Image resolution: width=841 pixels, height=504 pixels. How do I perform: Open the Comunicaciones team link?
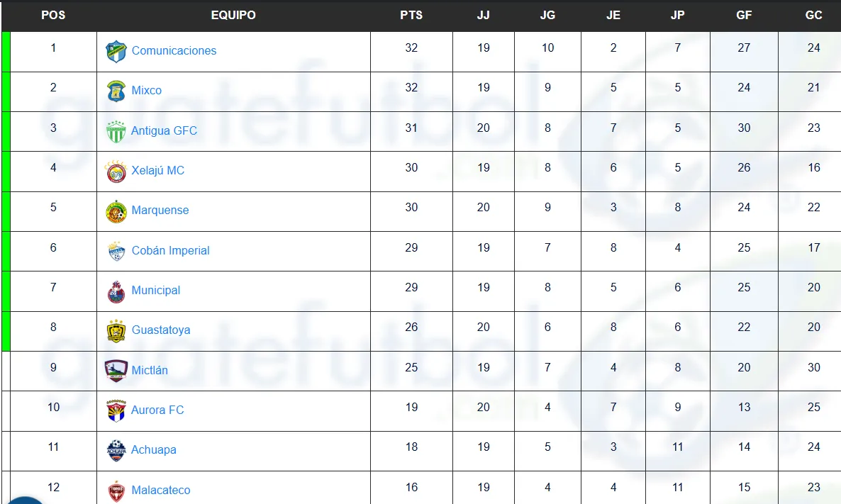(x=174, y=51)
